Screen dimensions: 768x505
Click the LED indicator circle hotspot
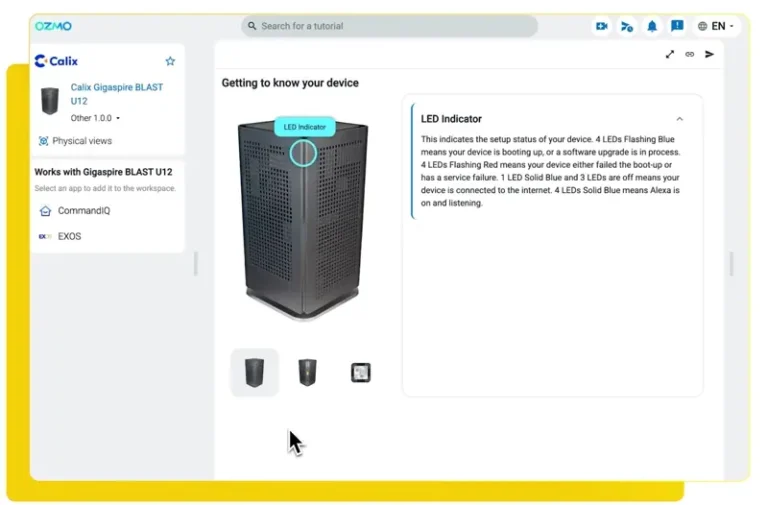pyautogui.click(x=303, y=153)
